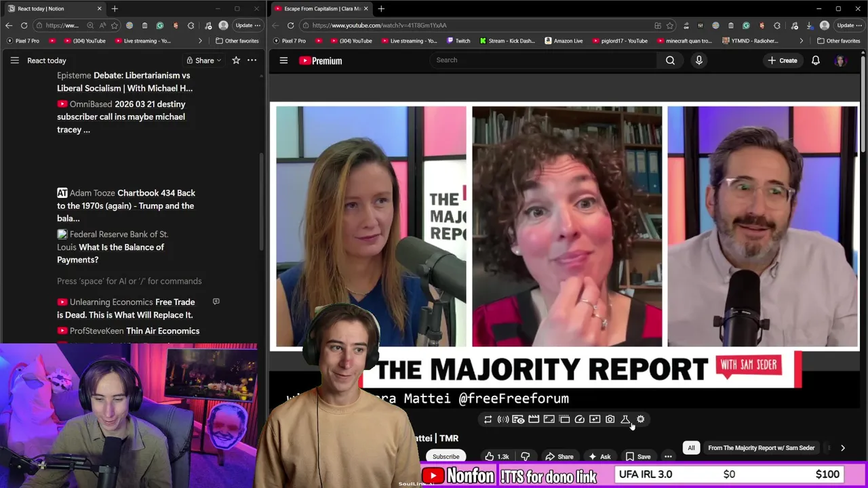Favorite this YouTube page with star icon
The height and width of the screenshot is (488, 868).
pyautogui.click(x=670, y=25)
